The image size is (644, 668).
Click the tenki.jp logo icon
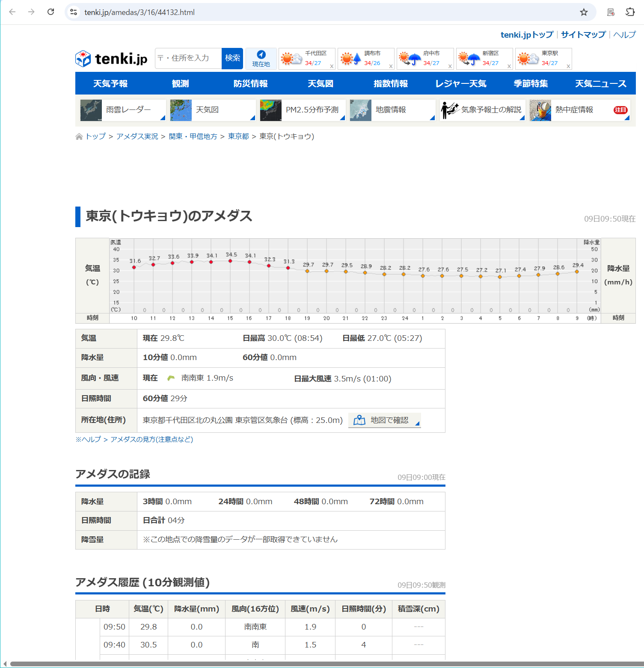click(x=83, y=59)
